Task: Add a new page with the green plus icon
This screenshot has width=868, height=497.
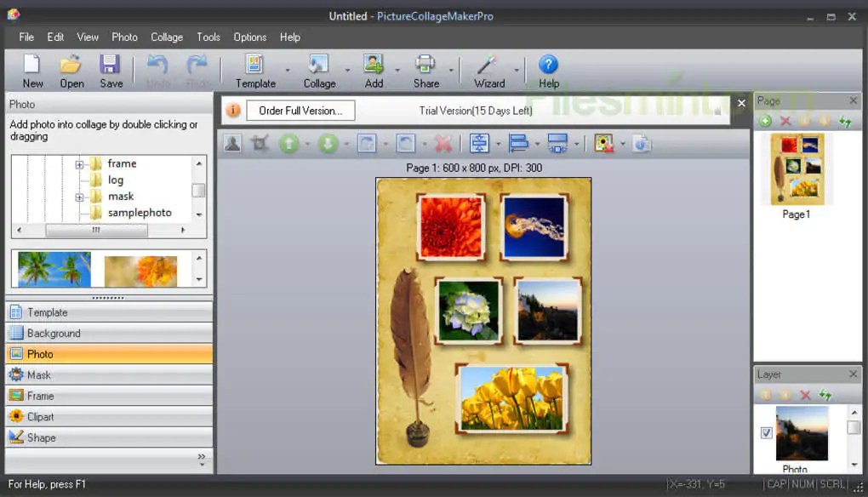Action: coord(765,120)
